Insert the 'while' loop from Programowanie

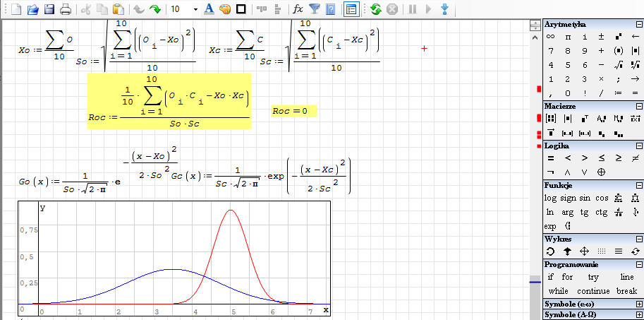click(x=558, y=291)
